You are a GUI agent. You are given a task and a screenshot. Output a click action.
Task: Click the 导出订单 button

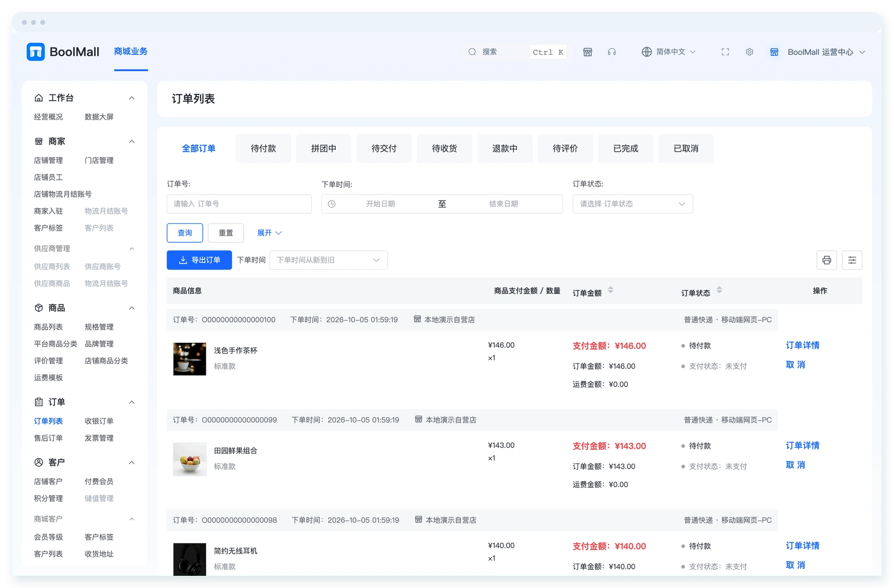(x=199, y=260)
